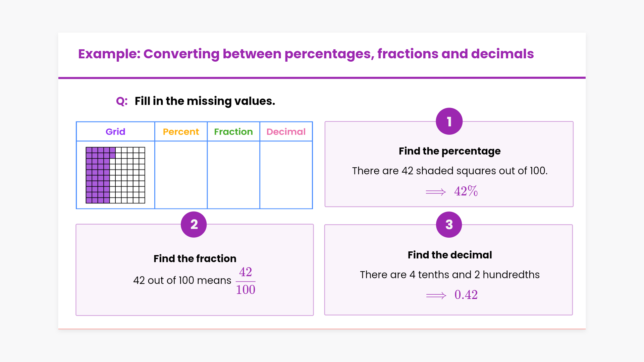Click the arrow before 0.42

(436, 296)
